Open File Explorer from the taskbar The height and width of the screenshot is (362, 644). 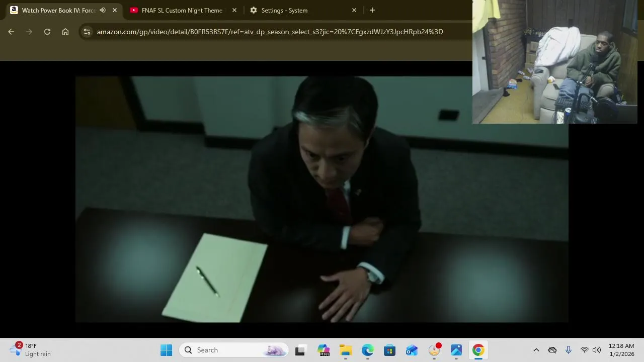pos(346,350)
